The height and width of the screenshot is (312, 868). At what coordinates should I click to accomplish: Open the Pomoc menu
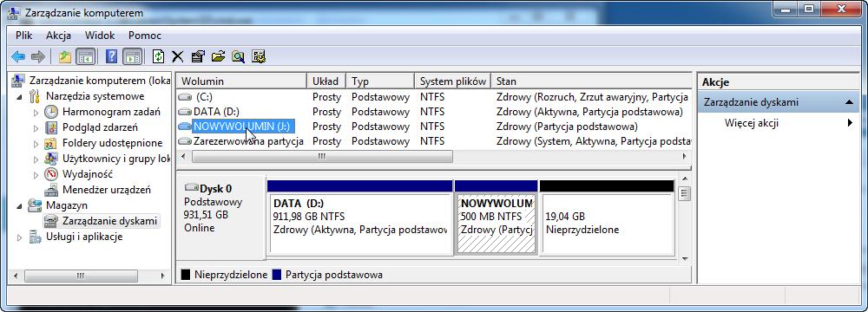coord(145,36)
